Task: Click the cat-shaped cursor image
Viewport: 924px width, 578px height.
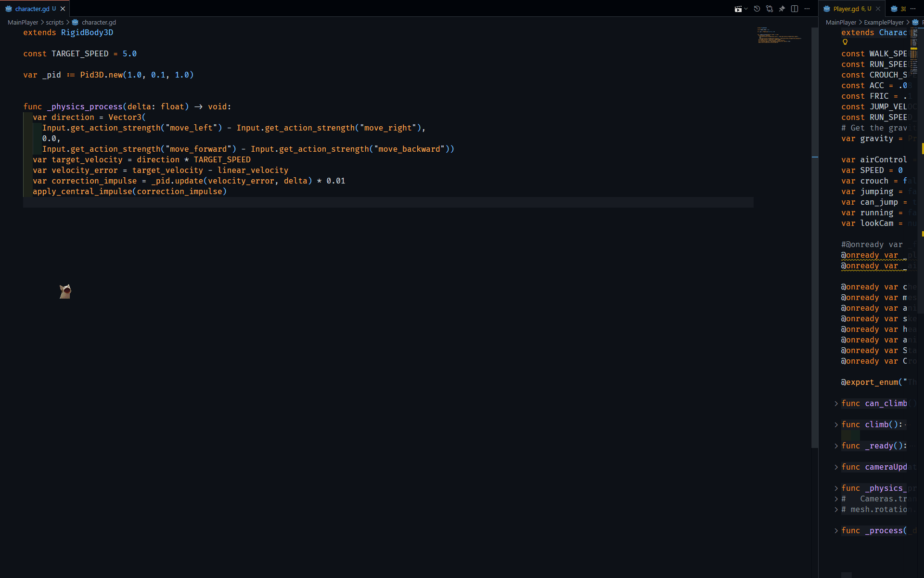Action: click(65, 291)
